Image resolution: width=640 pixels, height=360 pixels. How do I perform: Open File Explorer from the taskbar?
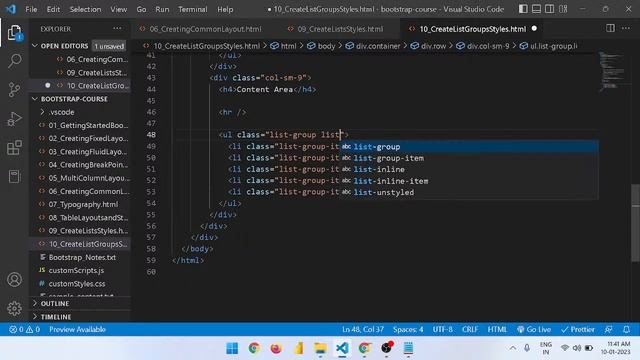click(320, 348)
